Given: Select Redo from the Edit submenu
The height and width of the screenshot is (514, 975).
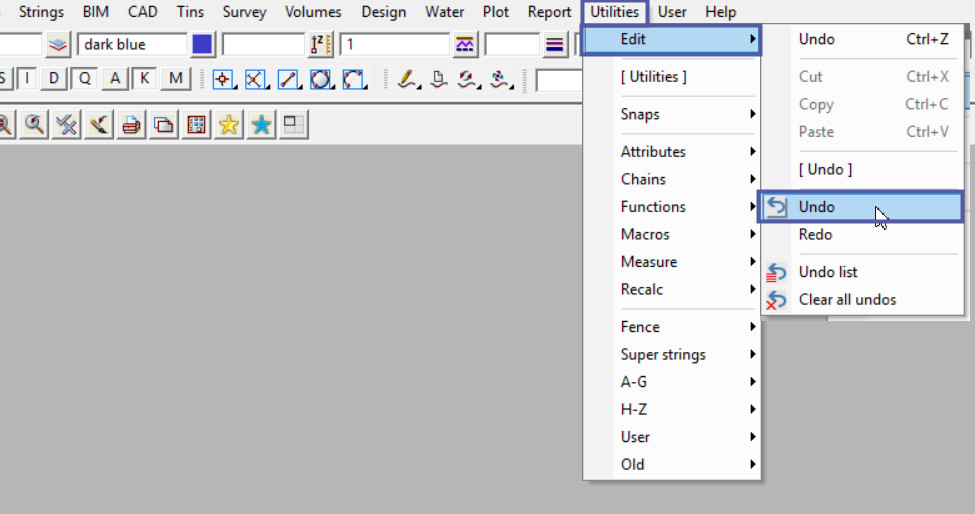Looking at the screenshot, I should tap(815, 234).
